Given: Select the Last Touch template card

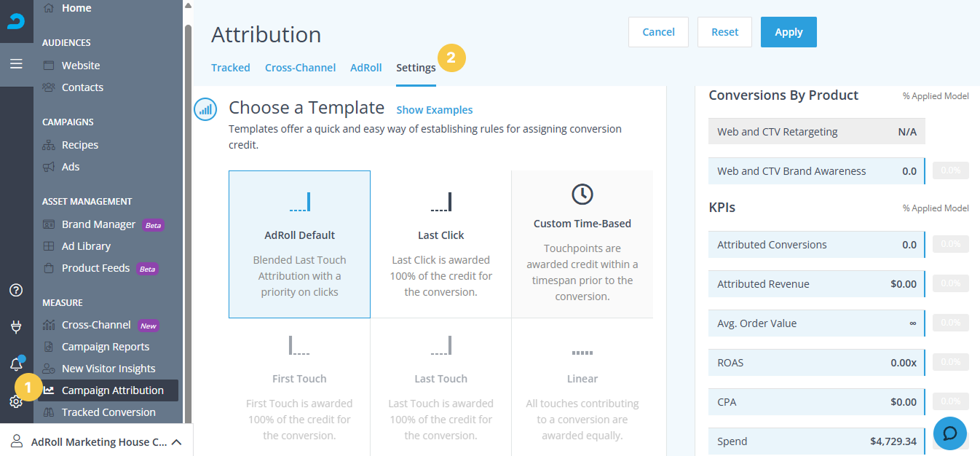Looking at the screenshot, I should pyautogui.click(x=441, y=387).
